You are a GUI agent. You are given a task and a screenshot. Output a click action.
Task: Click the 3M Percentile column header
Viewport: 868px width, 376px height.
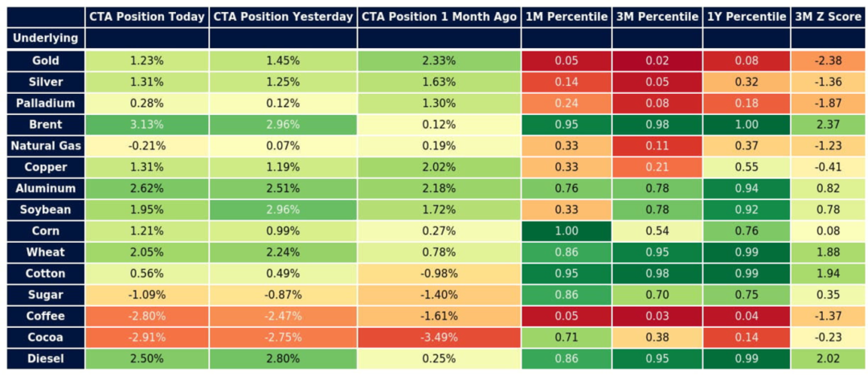(x=657, y=17)
